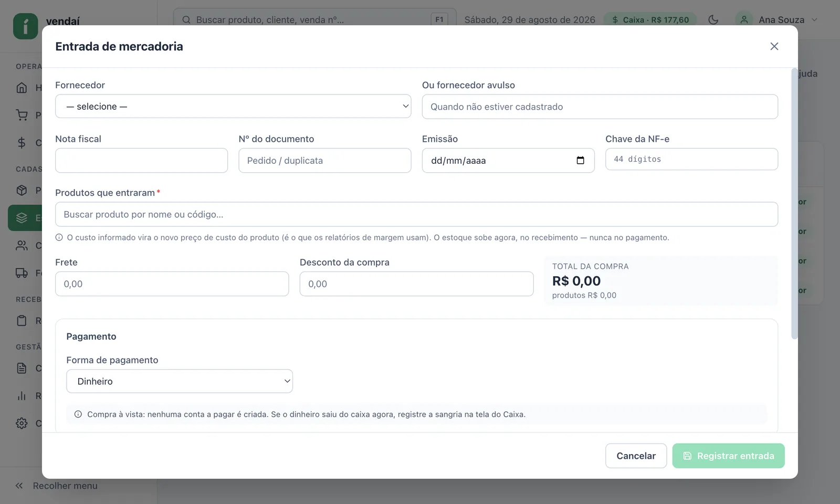Image resolution: width=840 pixels, height=504 pixels.
Task: Click the Registrar entrada button
Action: 728,456
